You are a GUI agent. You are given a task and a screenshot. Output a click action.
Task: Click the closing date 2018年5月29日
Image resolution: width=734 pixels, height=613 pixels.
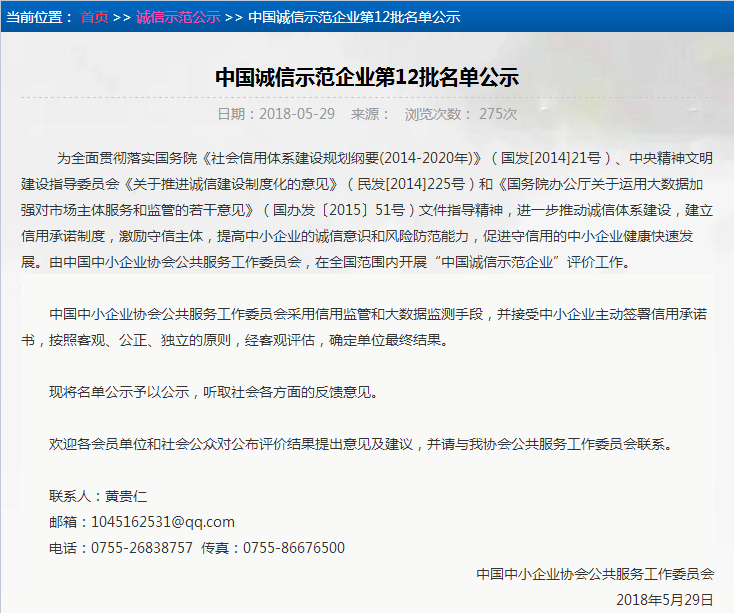click(665, 599)
